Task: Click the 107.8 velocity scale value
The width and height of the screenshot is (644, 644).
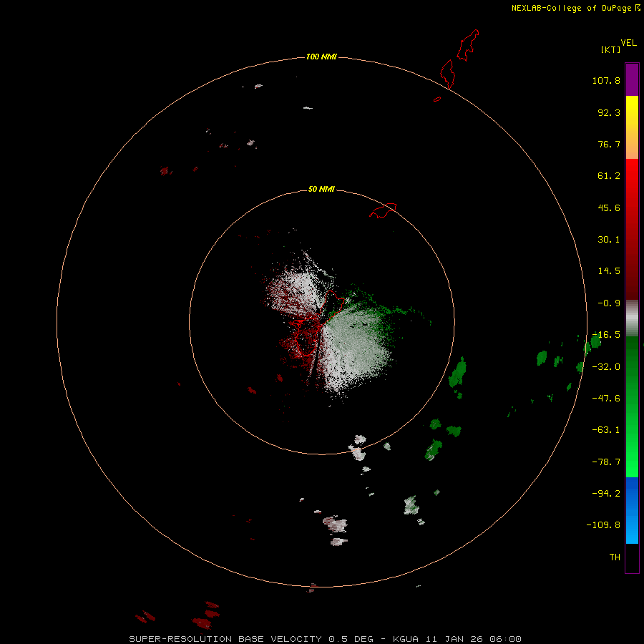Action: pyautogui.click(x=606, y=80)
